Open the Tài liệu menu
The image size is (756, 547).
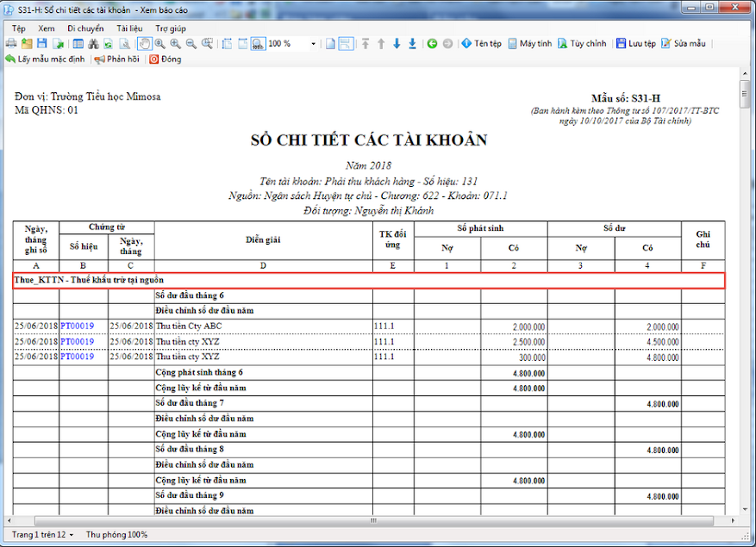129,28
